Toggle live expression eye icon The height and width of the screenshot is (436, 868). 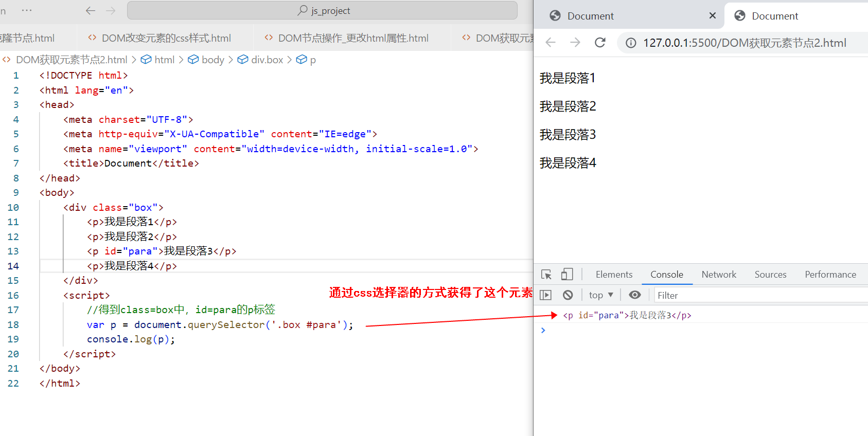(635, 295)
